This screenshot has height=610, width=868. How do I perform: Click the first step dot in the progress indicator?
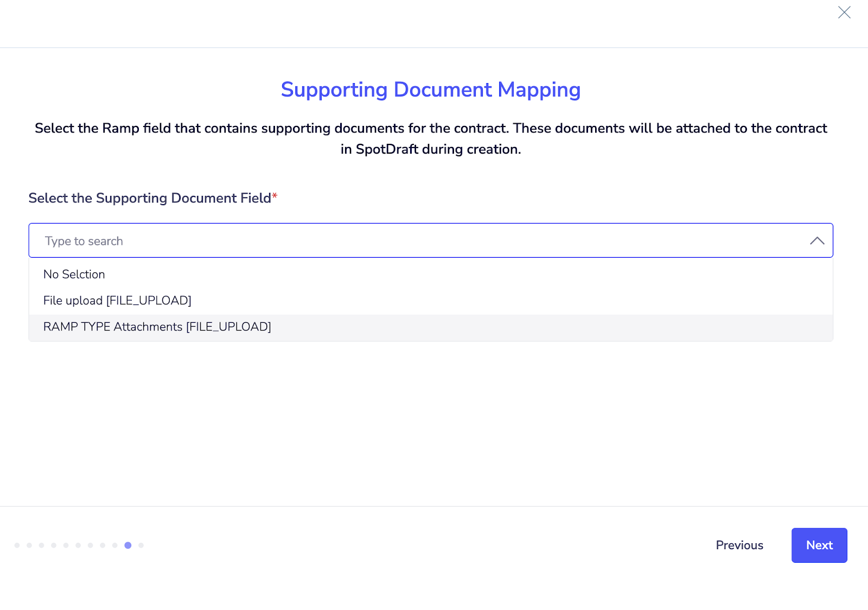click(x=17, y=545)
